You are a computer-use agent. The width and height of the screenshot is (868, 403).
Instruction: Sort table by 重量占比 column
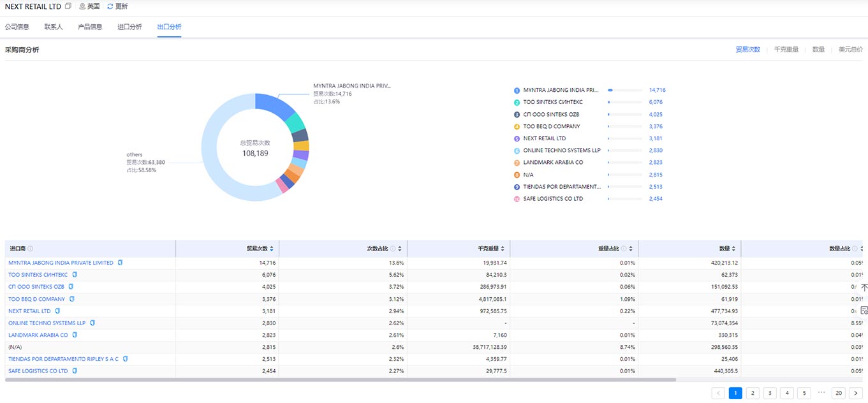click(x=631, y=249)
